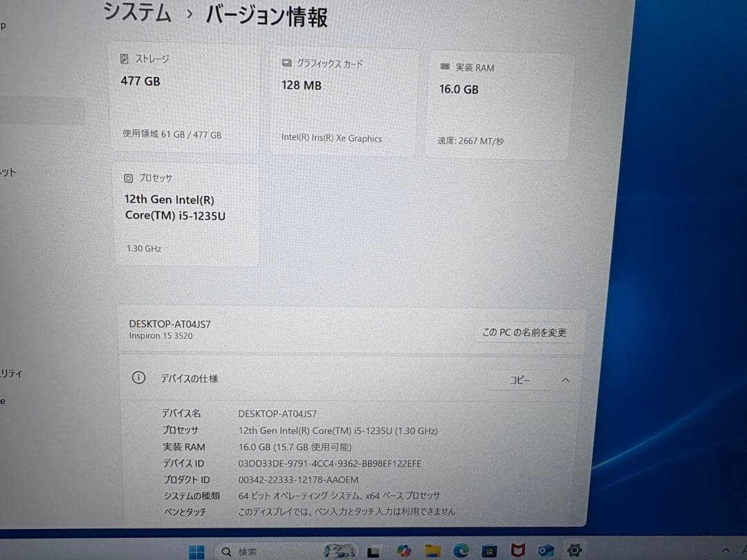Image resolution: width=747 pixels, height=560 pixels.
Task: Open Outlook from the taskbar
Action: coord(546,551)
